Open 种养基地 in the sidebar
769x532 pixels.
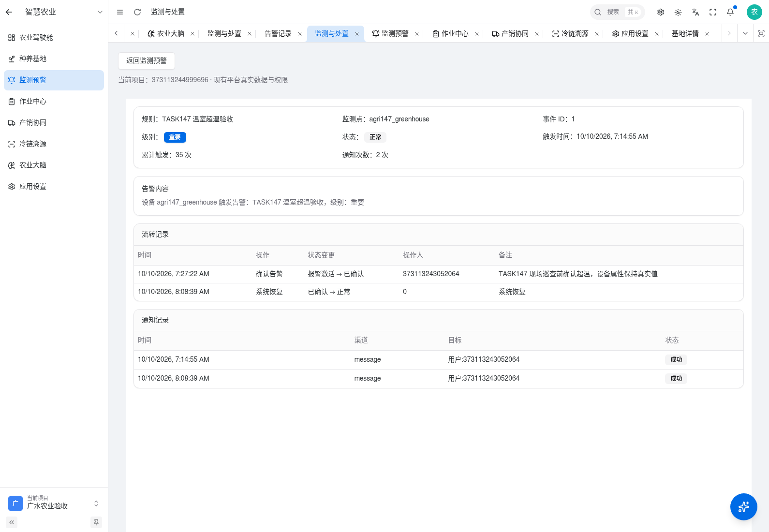(x=54, y=59)
